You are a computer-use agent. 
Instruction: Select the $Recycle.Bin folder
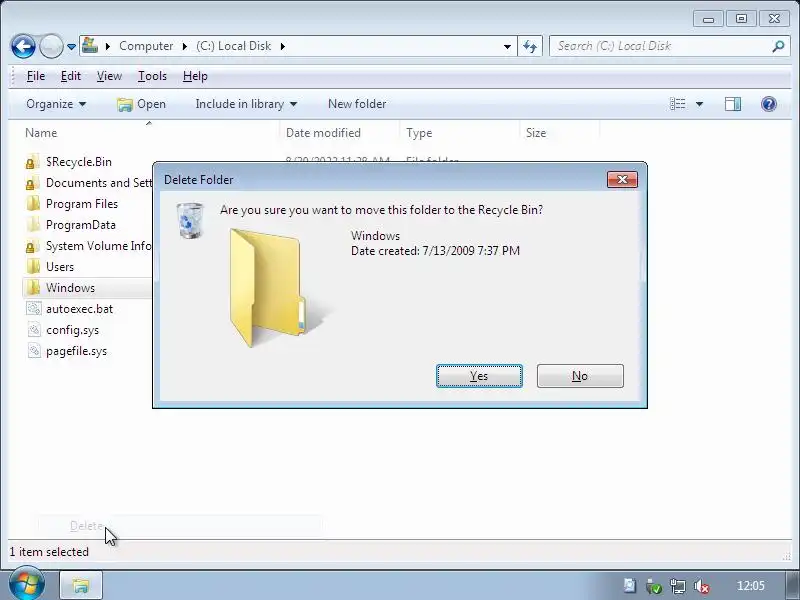point(79,162)
